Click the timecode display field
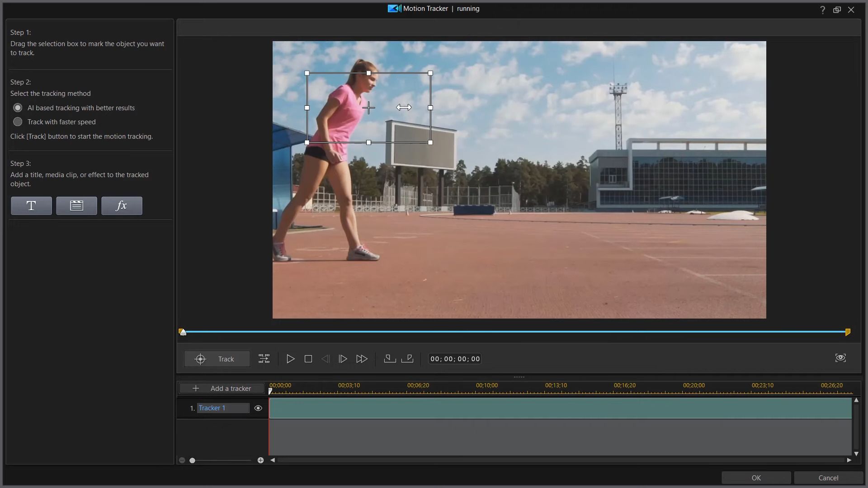This screenshot has width=868, height=488. coord(455,359)
